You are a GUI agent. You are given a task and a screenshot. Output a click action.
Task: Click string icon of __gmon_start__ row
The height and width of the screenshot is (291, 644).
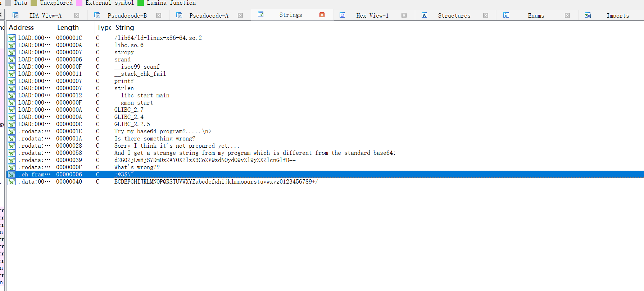(12, 102)
